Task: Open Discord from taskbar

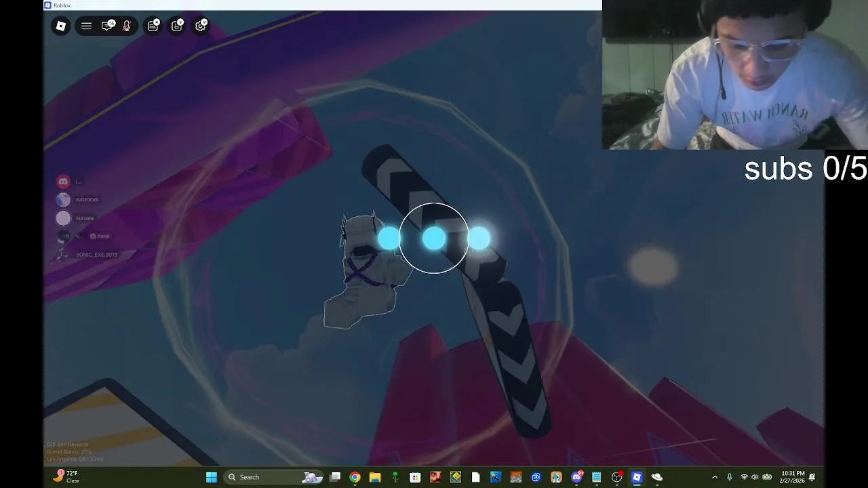Action: click(x=577, y=477)
